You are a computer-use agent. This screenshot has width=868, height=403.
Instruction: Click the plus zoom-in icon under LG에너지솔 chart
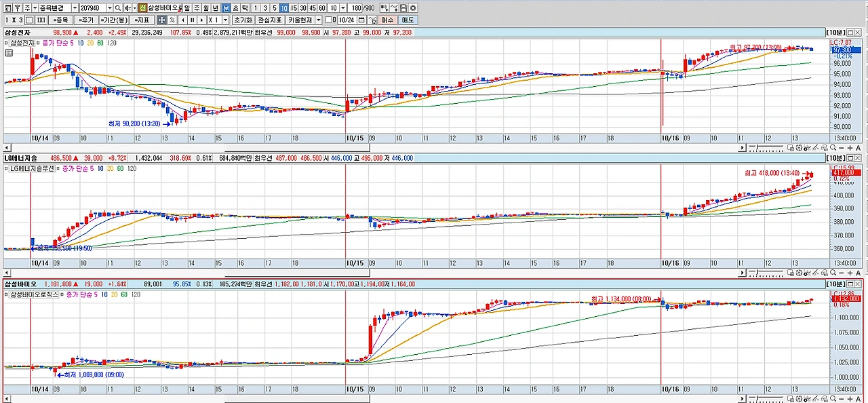pyautogui.click(x=850, y=272)
